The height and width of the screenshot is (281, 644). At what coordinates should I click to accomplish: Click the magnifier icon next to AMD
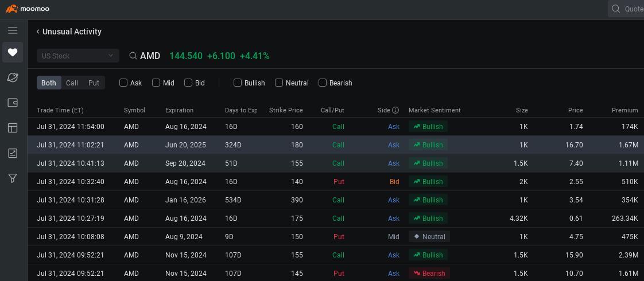(133, 56)
